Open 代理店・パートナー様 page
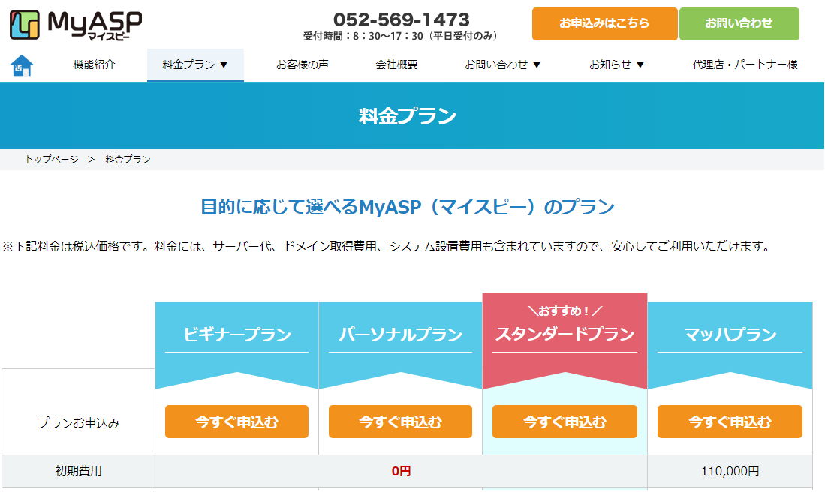This screenshot has width=825, height=504. point(745,64)
